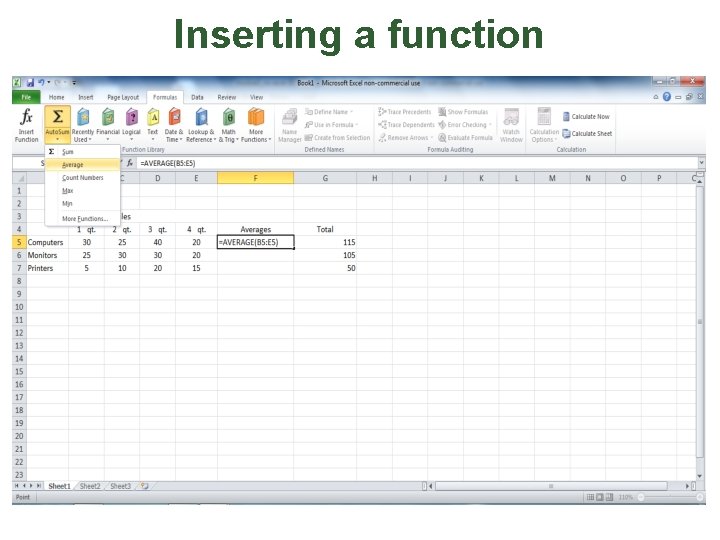
Task: Switch to the Page Layout ribbon tab
Action: coord(123,97)
